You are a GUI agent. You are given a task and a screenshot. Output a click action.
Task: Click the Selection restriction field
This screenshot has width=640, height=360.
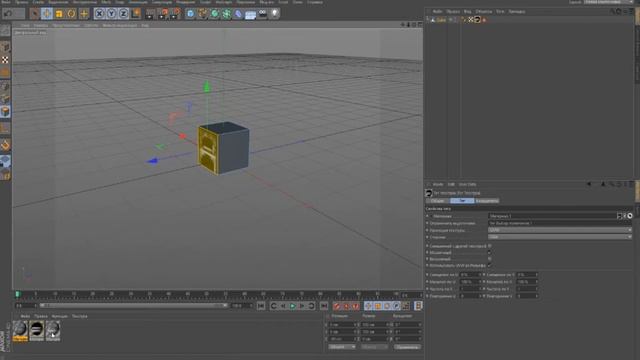[x=560, y=223]
